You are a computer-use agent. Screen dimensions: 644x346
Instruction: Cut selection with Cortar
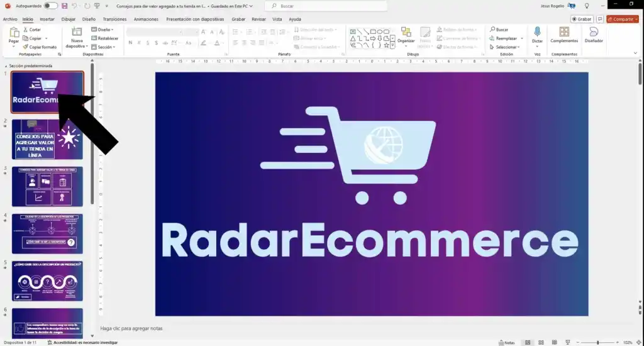32,30
